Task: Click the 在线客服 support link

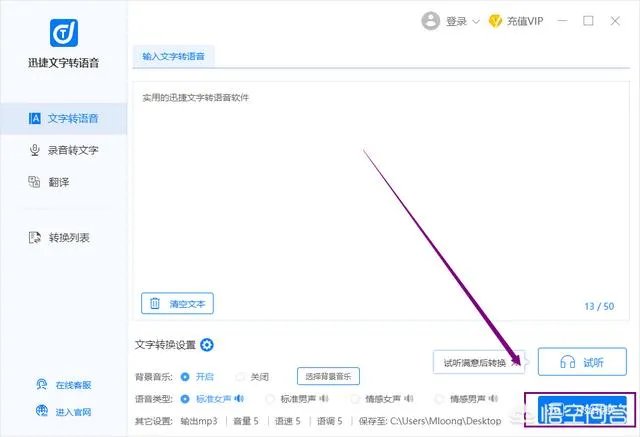Action: 64,385
